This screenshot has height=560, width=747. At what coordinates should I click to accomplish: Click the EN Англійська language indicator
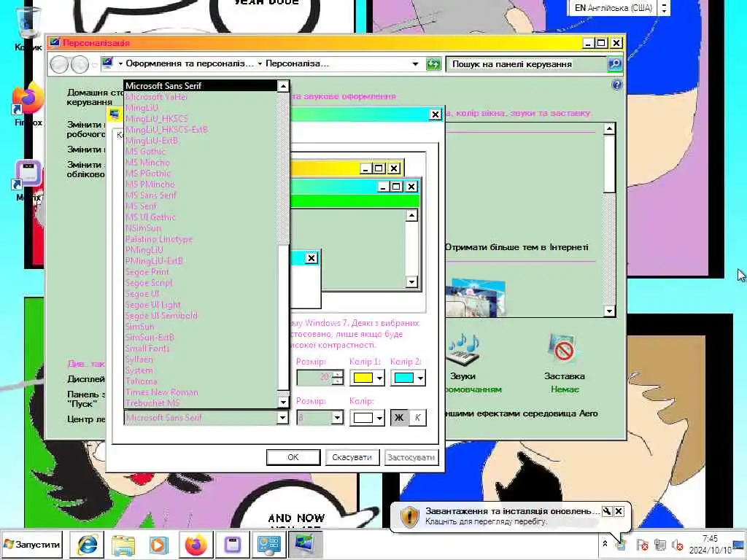coord(613,7)
